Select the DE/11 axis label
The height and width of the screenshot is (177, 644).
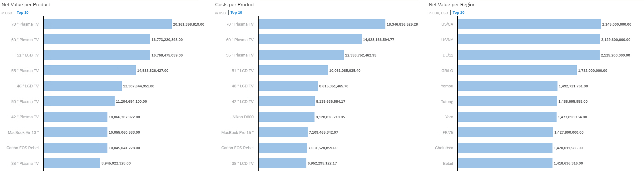pos(448,55)
